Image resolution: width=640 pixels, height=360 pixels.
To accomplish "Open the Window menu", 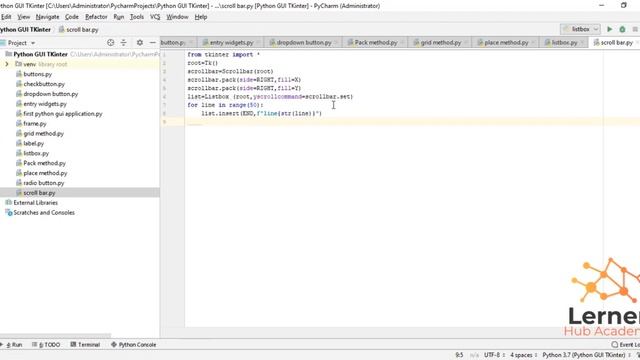I will click(177, 17).
